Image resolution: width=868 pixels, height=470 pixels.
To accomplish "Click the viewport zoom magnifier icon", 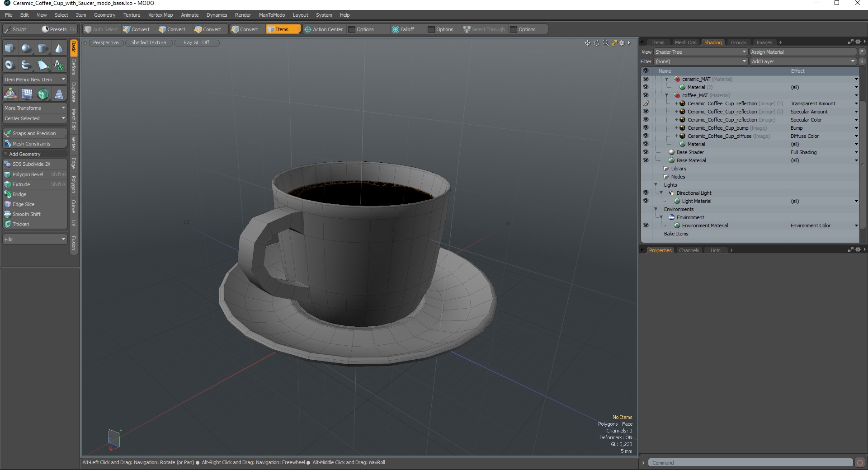I will [605, 43].
